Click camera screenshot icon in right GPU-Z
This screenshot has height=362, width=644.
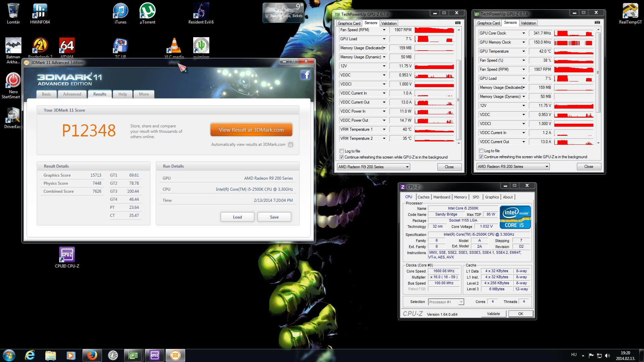(597, 22)
